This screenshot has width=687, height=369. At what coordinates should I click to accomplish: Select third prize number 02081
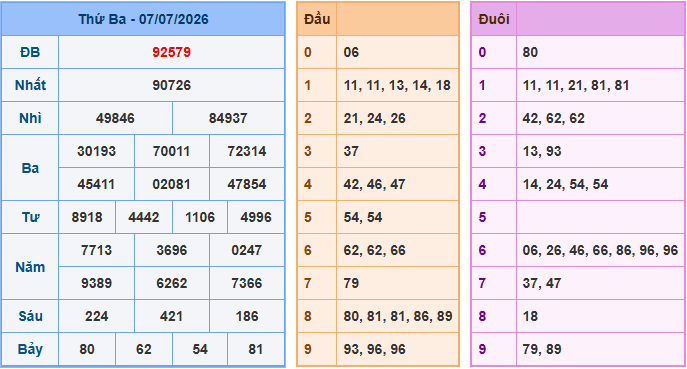(x=171, y=184)
